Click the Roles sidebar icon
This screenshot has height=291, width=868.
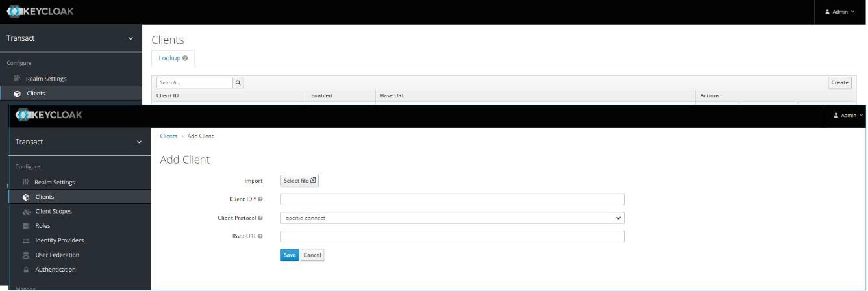[x=26, y=226]
